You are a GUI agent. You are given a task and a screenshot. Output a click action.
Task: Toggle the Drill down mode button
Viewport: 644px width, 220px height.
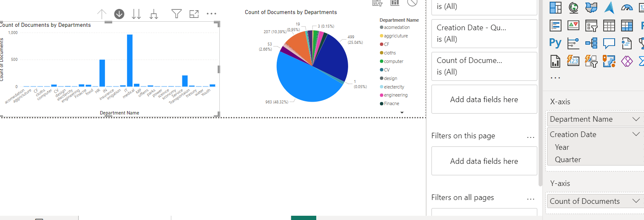(119, 14)
